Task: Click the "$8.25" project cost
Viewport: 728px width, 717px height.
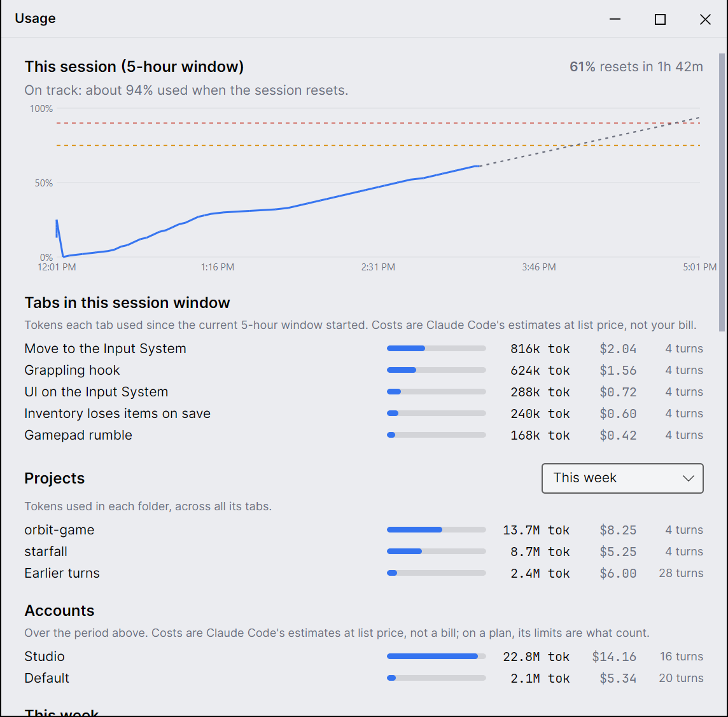Action: (x=618, y=530)
